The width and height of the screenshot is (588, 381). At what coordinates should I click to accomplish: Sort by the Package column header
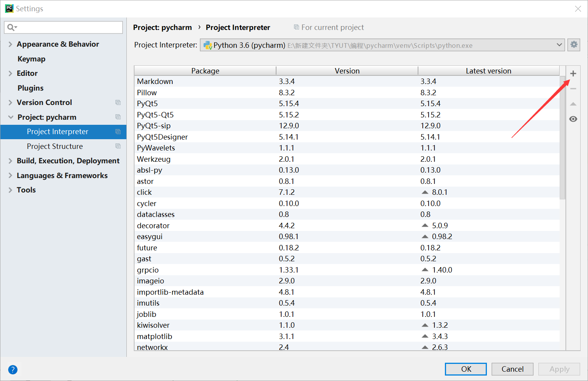point(205,71)
